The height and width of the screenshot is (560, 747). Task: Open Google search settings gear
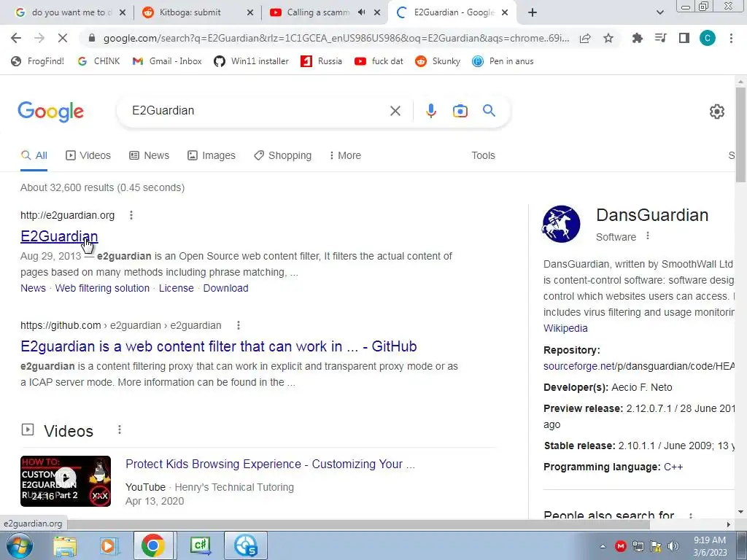pyautogui.click(x=716, y=112)
